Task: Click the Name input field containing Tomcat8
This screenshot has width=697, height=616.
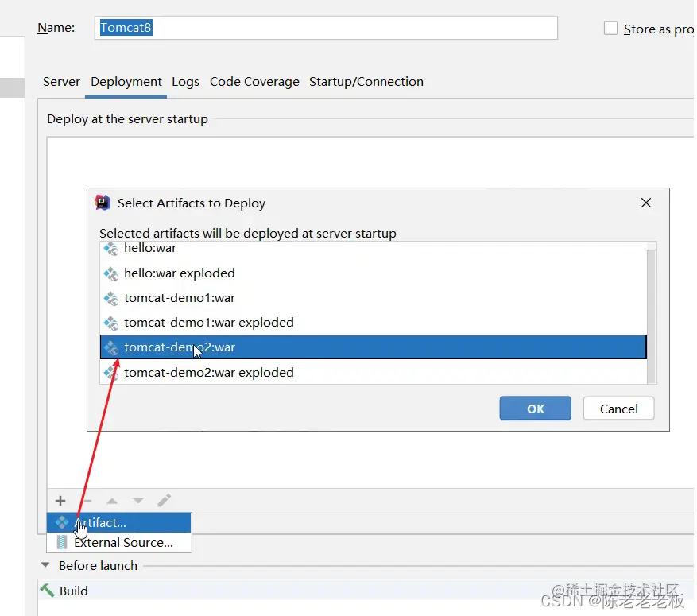Action: click(x=326, y=28)
